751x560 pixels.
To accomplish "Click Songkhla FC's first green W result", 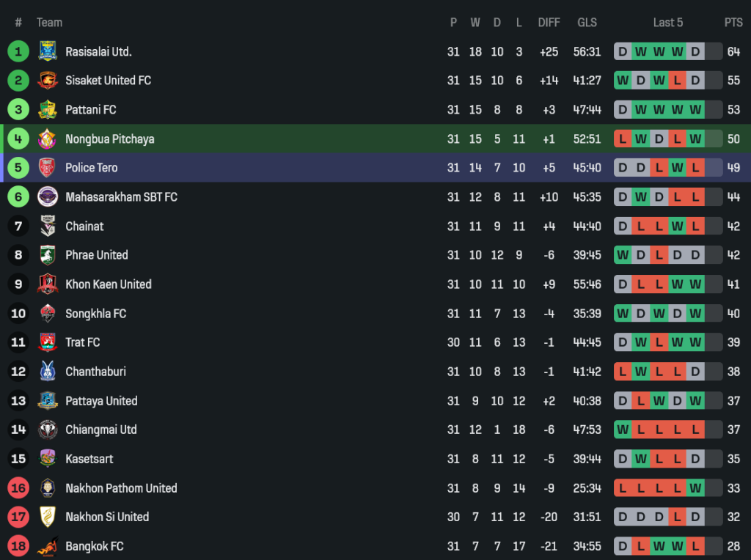I will 623,314.
